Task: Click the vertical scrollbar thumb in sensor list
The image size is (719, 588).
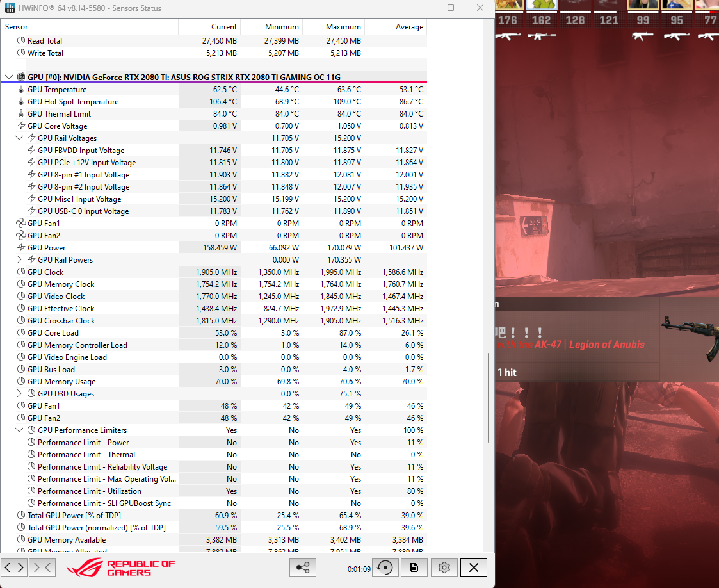Action: pos(489,398)
